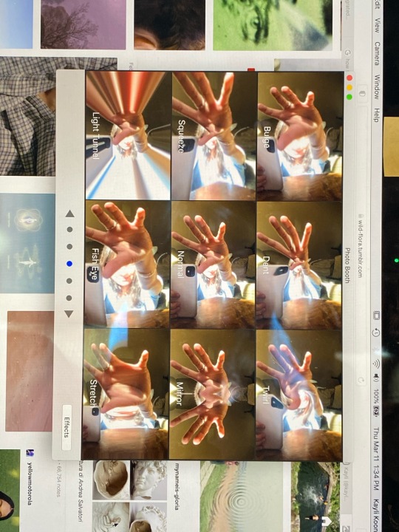399x532 pixels.
Task: Click the screen mirroring icon in menu bar
Action: (376, 316)
